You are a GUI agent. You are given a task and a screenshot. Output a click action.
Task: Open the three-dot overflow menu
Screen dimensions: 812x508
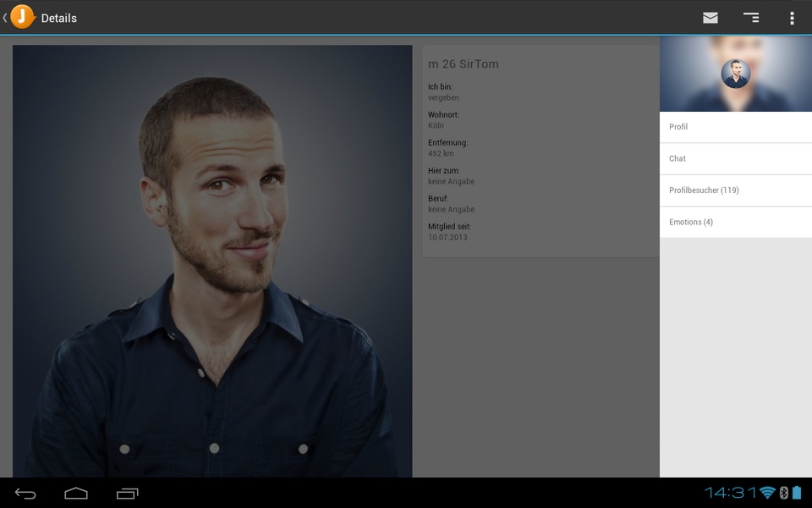click(792, 18)
